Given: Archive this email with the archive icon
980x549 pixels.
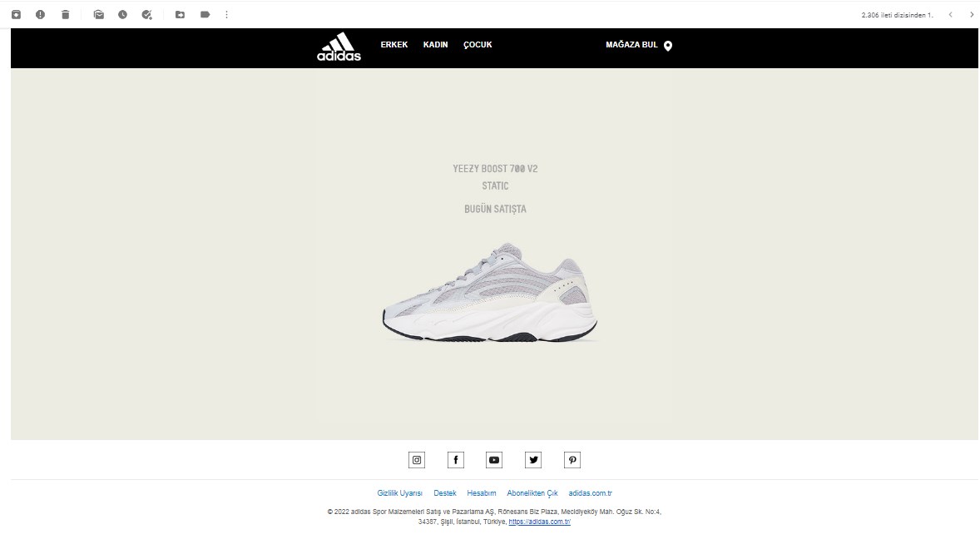Looking at the screenshot, I should (17, 14).
